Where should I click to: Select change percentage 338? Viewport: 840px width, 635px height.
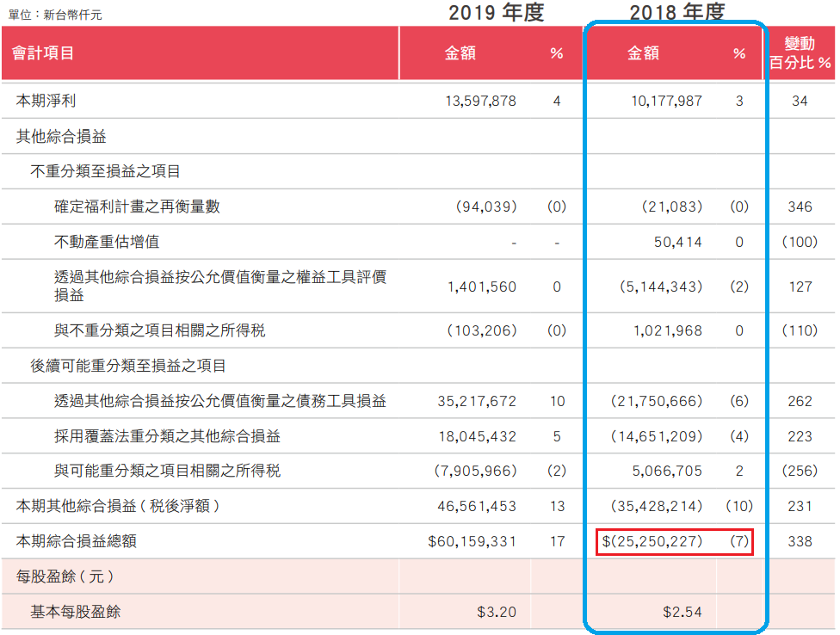click(800, 541)
